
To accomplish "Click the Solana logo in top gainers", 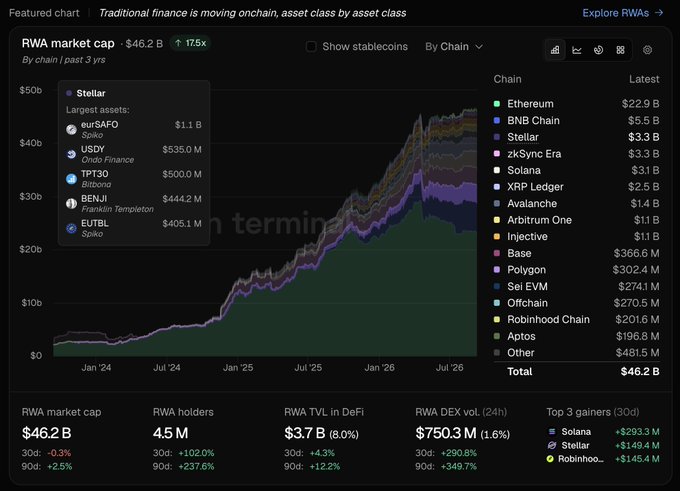I will click(x=552, y=432).
